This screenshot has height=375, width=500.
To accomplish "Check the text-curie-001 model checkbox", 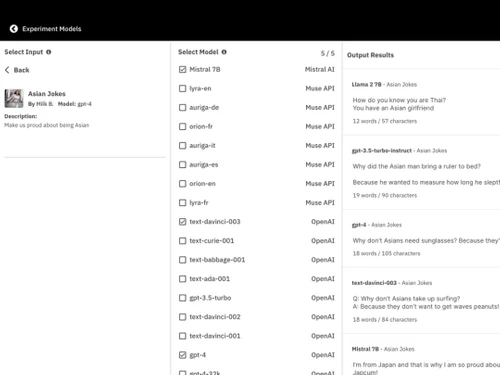I will click(x=183, y=240).
